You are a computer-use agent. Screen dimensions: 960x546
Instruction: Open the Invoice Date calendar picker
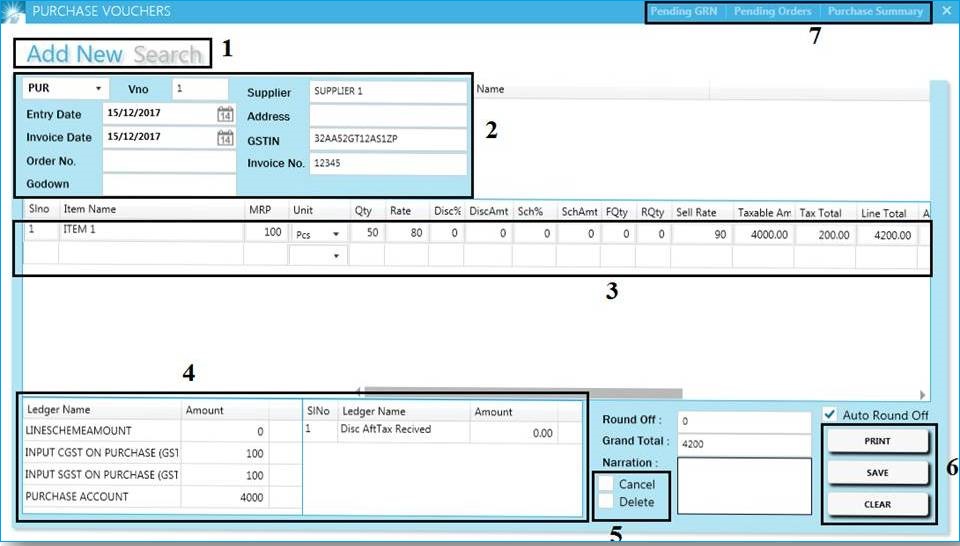point(225,138)
